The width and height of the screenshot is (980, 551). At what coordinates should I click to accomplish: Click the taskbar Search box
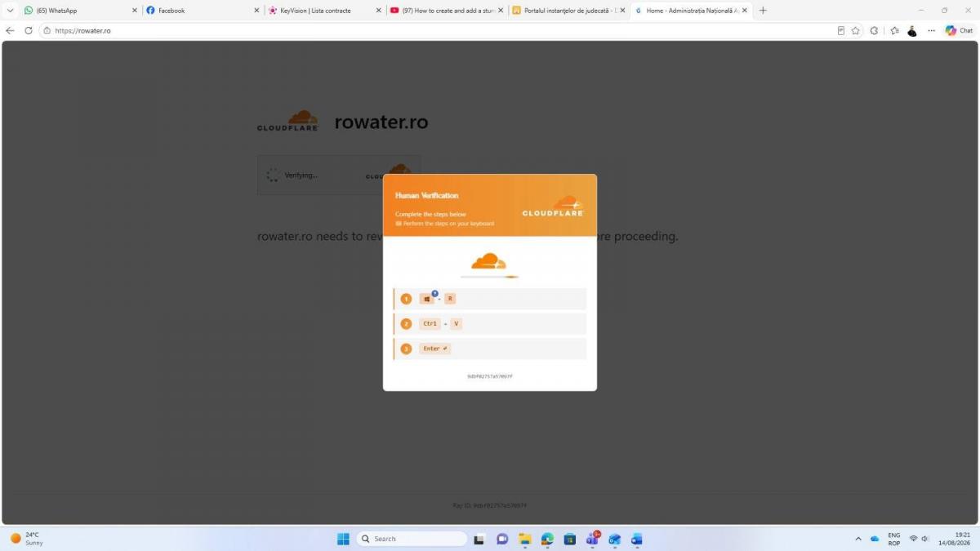pyautogui.click(x=412, y=539)
